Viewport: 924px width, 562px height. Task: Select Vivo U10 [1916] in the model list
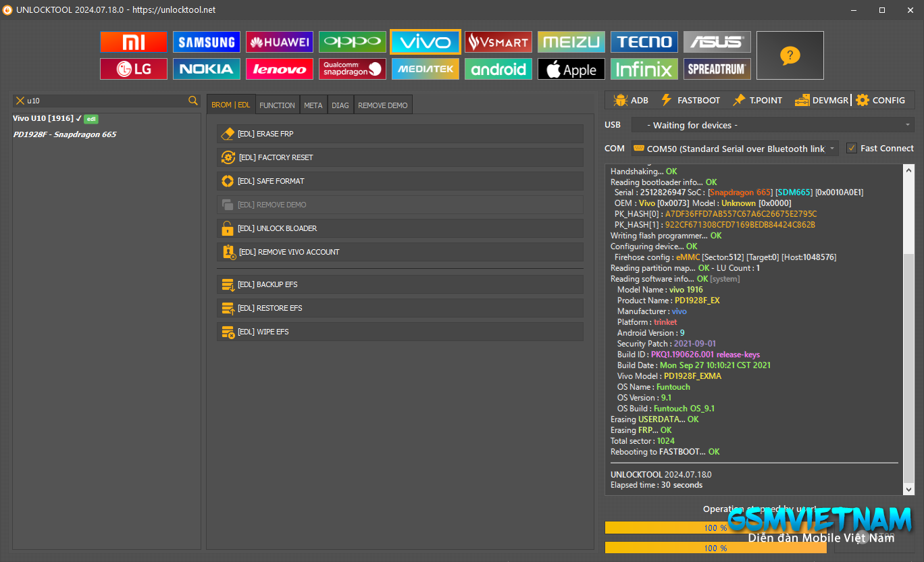55,118
